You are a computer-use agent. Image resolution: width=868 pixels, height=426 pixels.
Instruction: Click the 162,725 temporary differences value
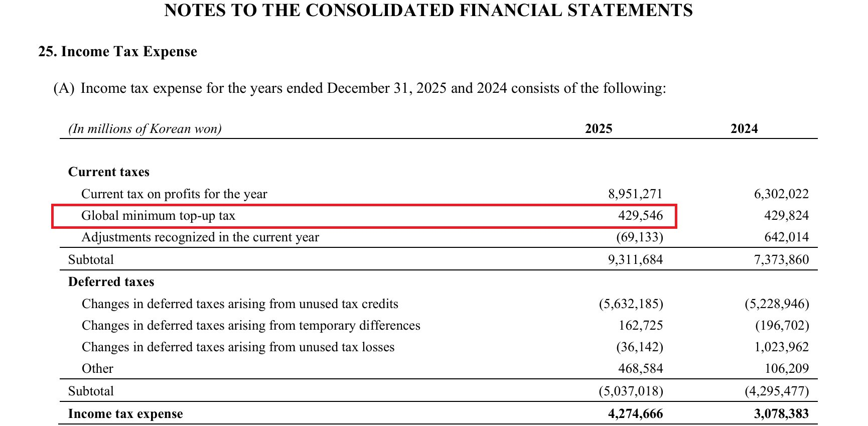(x=640, y=326)
